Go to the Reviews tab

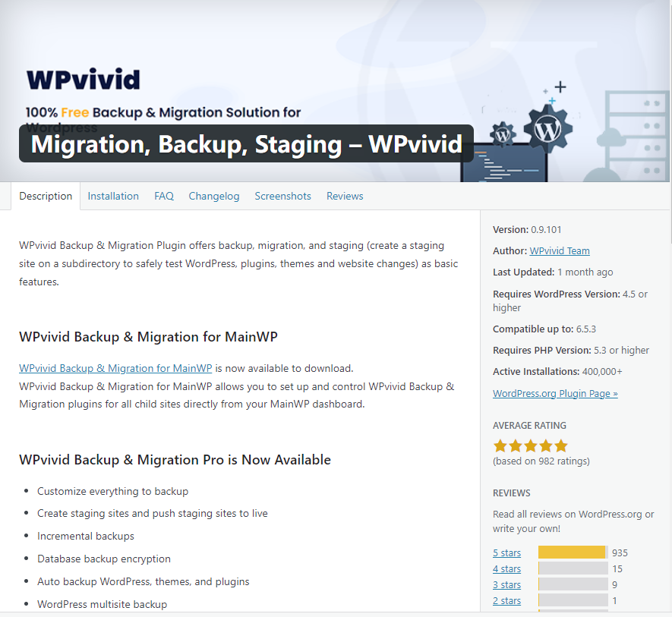pos(345,196)
